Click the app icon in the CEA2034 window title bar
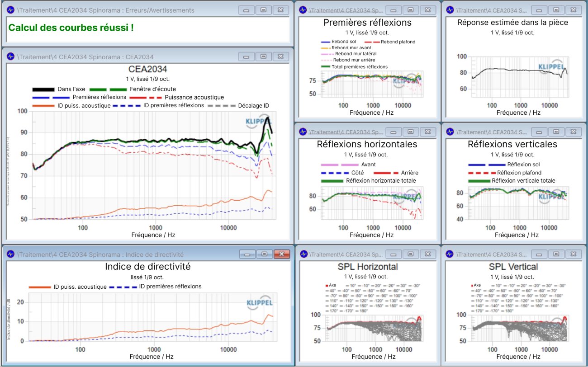588x367 pixels. click(11, 56)
